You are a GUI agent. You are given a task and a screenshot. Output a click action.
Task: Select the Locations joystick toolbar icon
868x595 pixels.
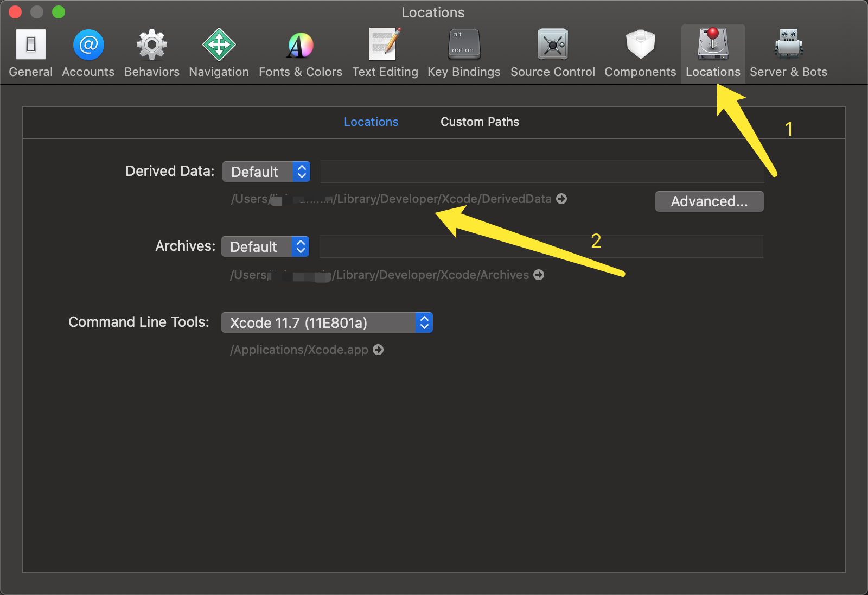click(x=713, y=53)
